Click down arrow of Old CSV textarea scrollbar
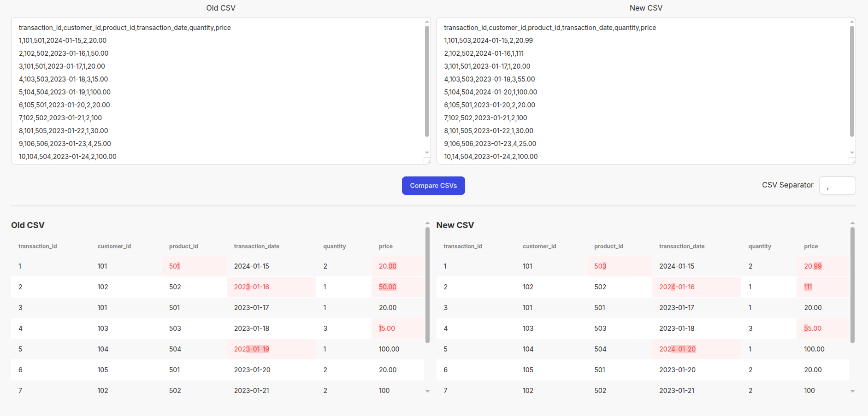 tap(427, 152)
